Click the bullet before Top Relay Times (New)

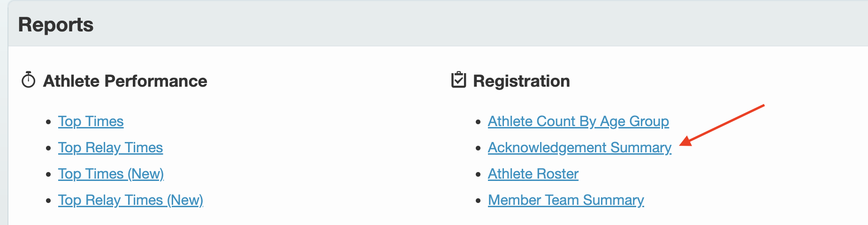48,201
